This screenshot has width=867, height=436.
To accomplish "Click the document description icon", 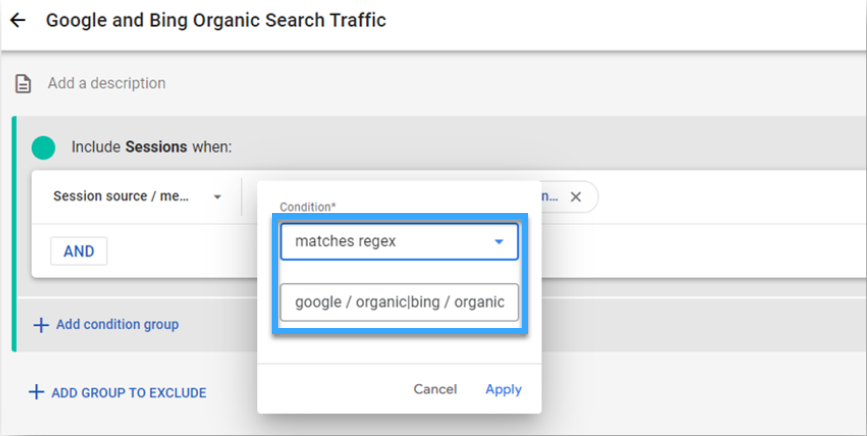I will 23,84.
